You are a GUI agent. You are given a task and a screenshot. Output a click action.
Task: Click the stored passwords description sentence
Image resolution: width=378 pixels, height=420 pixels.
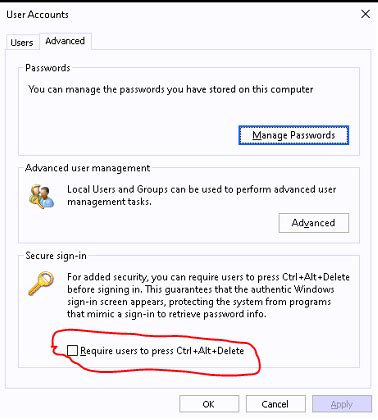coord(171,89)
